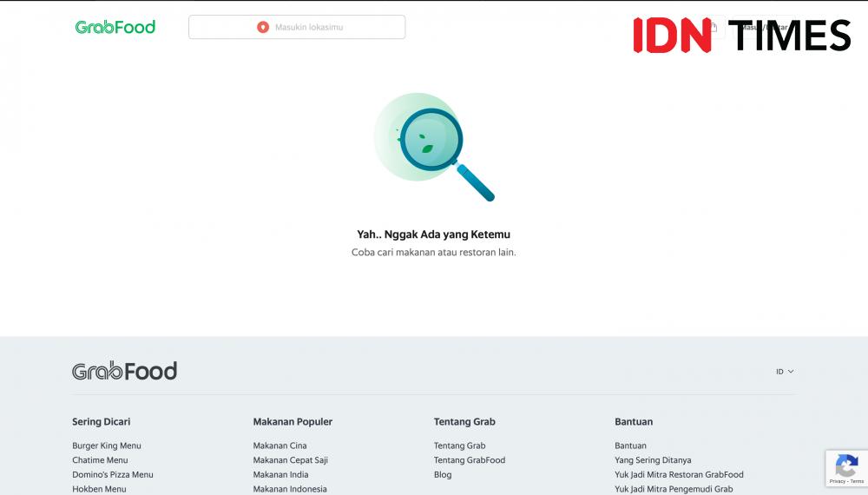The height and width of the screenshot is (495, 868).
Task: Click the Yah.. Nggak Ada yang Ketemu message
Action: [433, 234]
